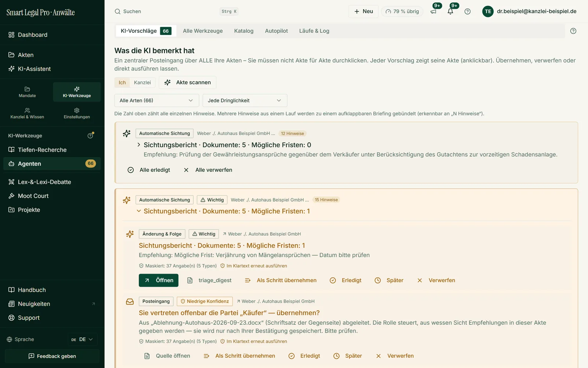Image resolution: width=588 pixels, height=368 pixels.
Task: Open the Alle Arten (66) dropdown
Action: point(157,100)
